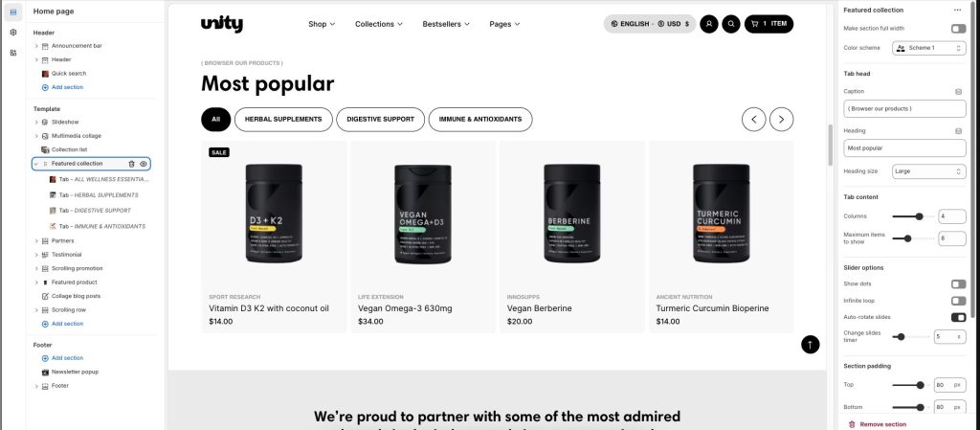Open the Heading size dropdown
Screen dimensions: 980x430
click(928, 171)
